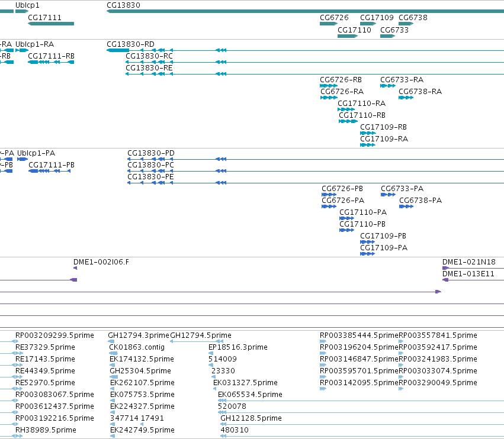Click EST GH12794.3prime

click(111, 341)
